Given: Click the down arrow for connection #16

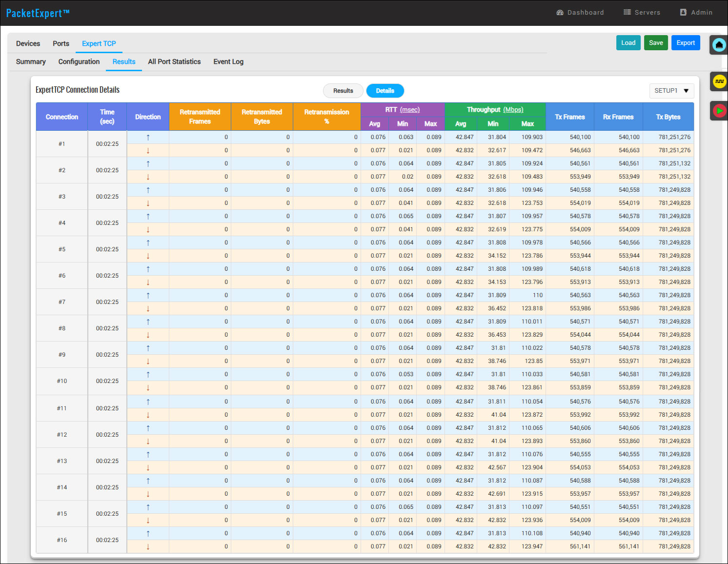Looking at the screenshot, I should (x=148, y=546).
